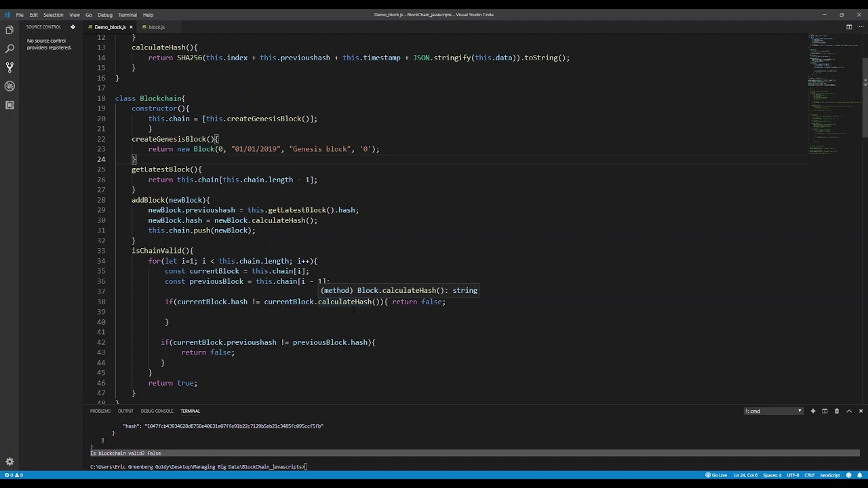Maximize the panel with the chevron-up
This screenshot has width=868, height=488.
(848, 411)
